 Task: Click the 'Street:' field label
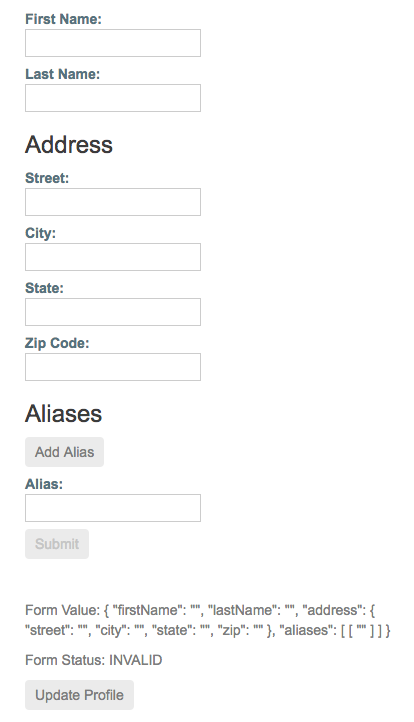[x=47, y=178]
